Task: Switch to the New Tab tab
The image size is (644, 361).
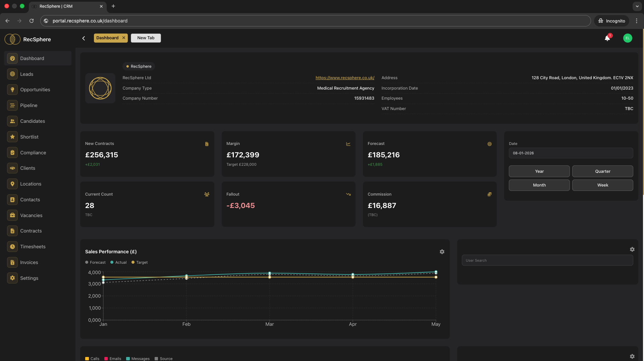Action: click(146, 38)
